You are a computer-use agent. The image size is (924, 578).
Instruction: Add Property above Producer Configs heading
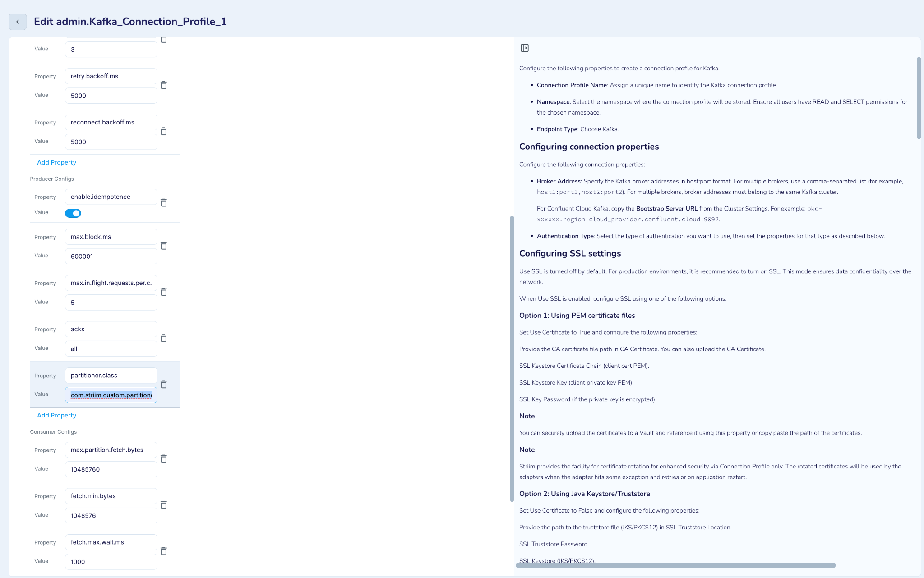pyautogui.click(x=56, y=162)
